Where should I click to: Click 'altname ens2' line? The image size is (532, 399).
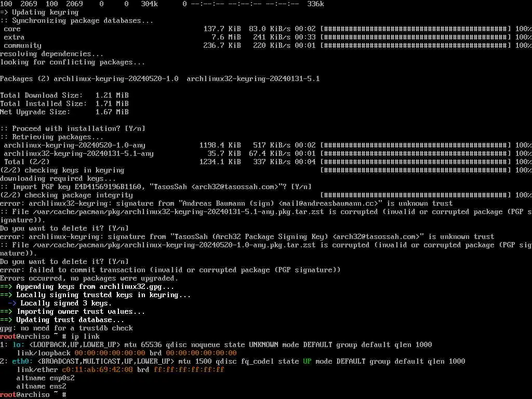[x=42, y=387]
